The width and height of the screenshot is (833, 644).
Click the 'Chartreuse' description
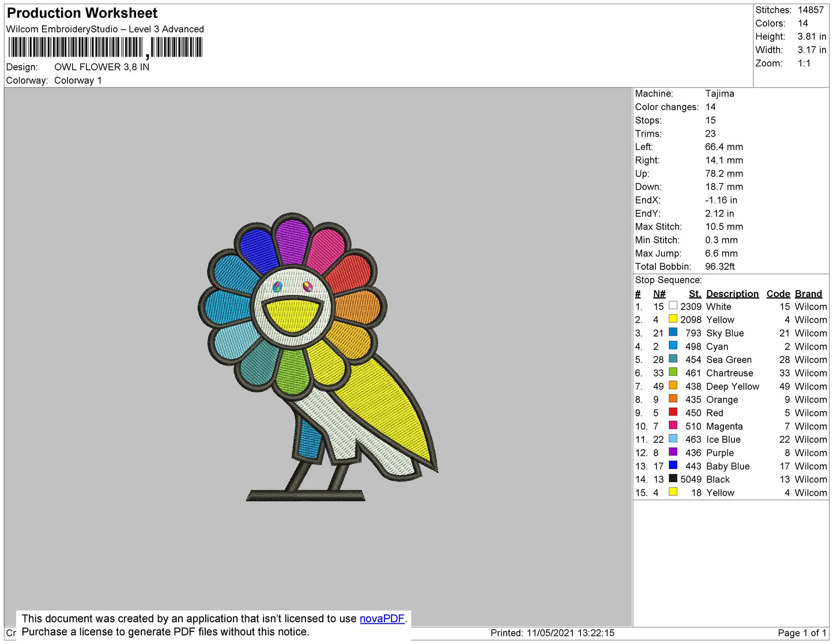click(729, 373)
